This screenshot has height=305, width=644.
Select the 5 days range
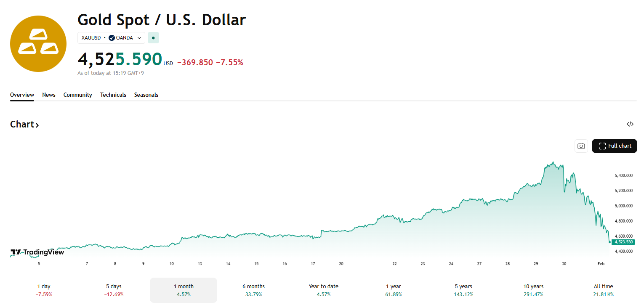[113, 290]
